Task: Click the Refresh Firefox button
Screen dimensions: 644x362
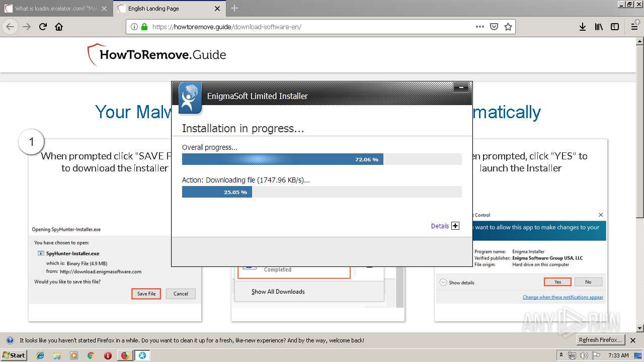Action: (x=600, y=340)
